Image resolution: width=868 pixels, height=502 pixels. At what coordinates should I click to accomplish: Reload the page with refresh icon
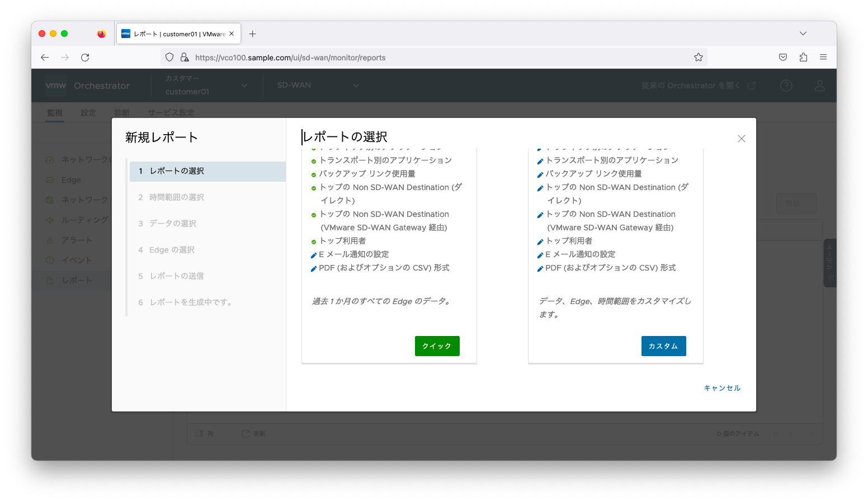tap(85, 58)
